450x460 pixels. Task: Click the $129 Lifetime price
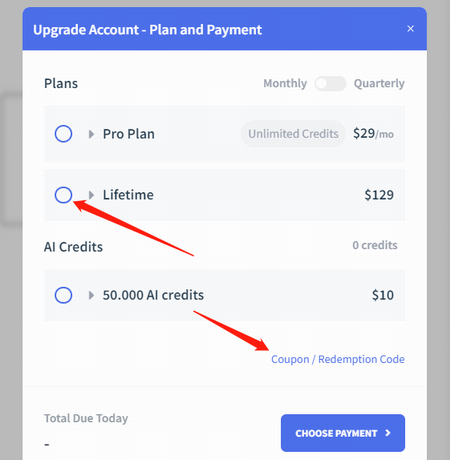[x=379, y=195]
